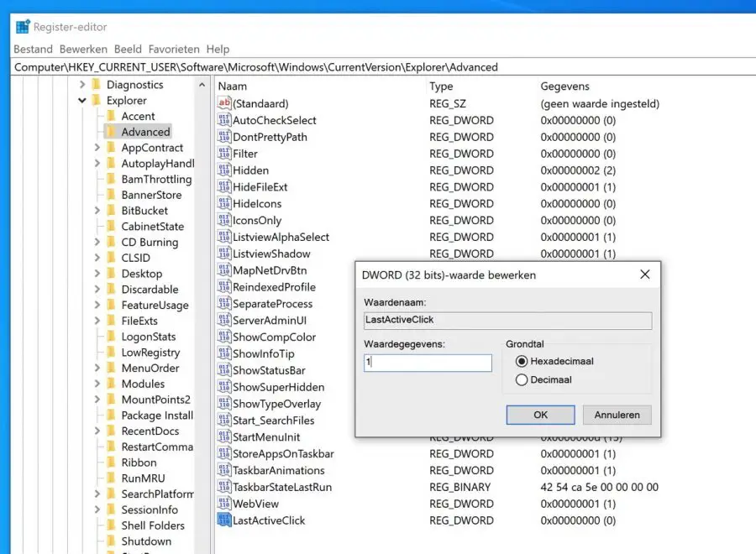Click the HideIcons value icon

click(224, 203)
